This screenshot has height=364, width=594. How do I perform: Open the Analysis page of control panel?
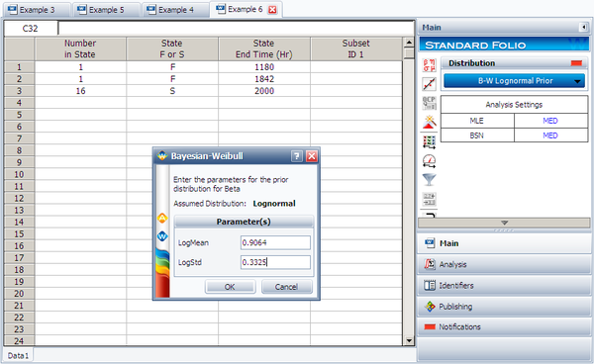(504, 264)
